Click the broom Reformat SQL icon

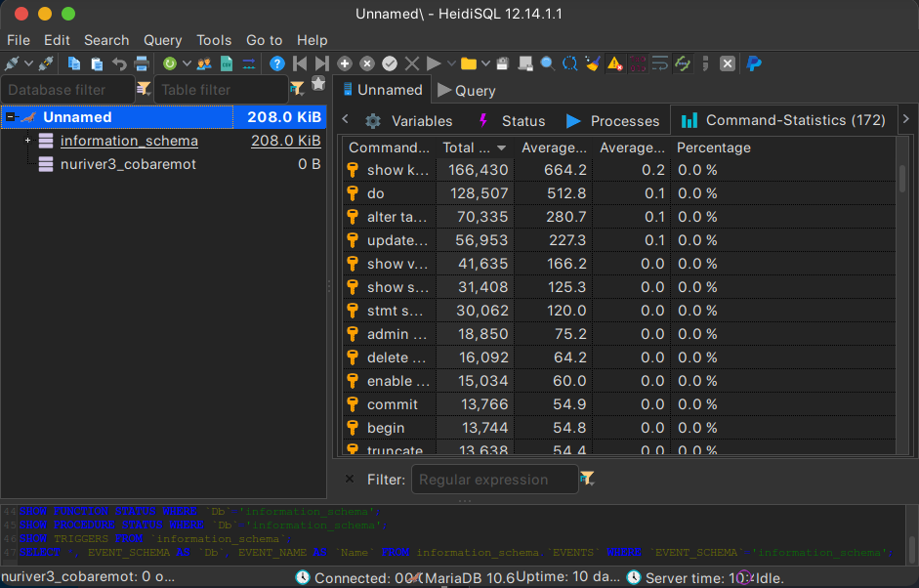tap(592, 63)
